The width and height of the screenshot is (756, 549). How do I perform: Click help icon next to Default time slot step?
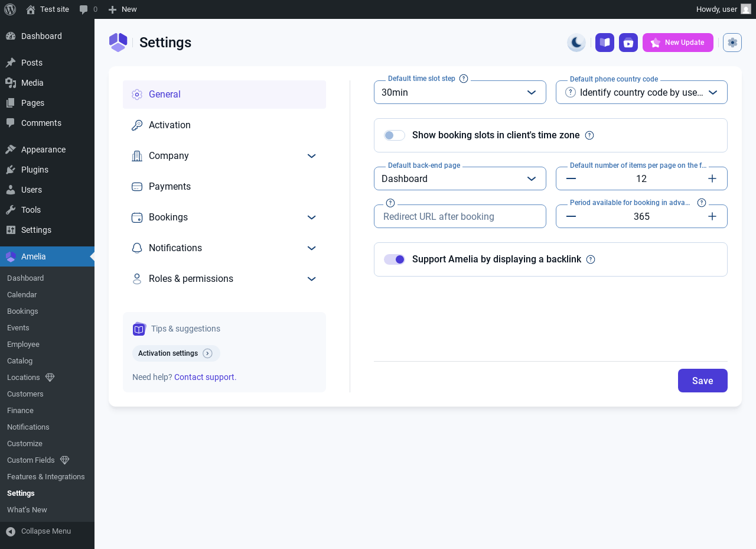[464, 79]
